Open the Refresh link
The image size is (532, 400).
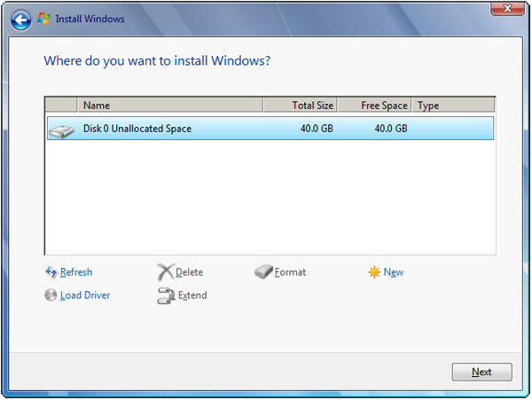point(76,272)
